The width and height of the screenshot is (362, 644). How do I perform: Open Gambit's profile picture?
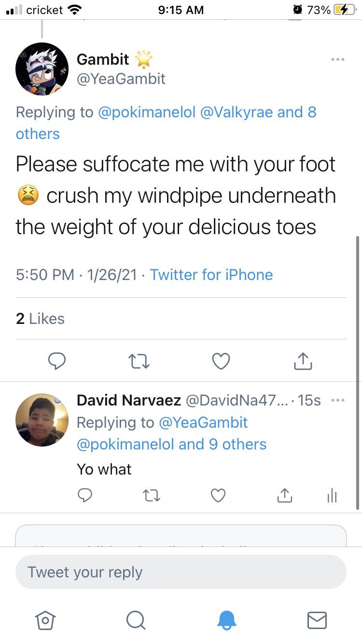pyautogui.click(x=42, y=69)
